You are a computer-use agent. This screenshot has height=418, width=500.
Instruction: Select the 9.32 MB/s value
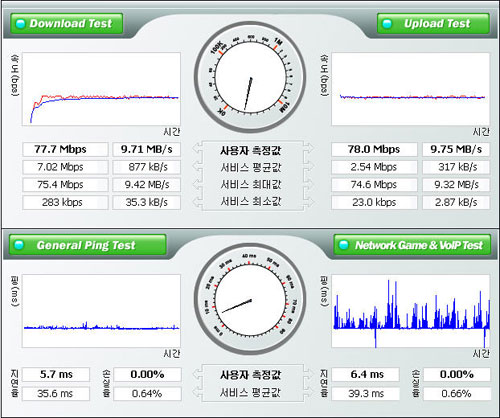[x=456, y=185]
